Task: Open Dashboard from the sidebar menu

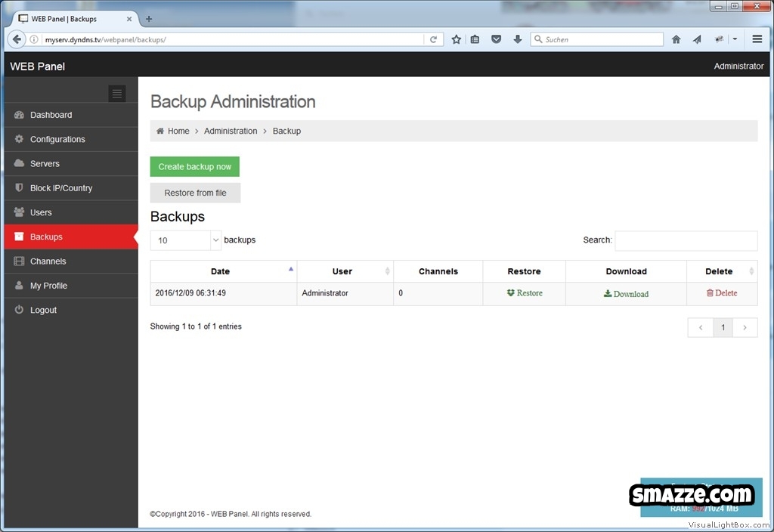Action: [x=70, y=115]
